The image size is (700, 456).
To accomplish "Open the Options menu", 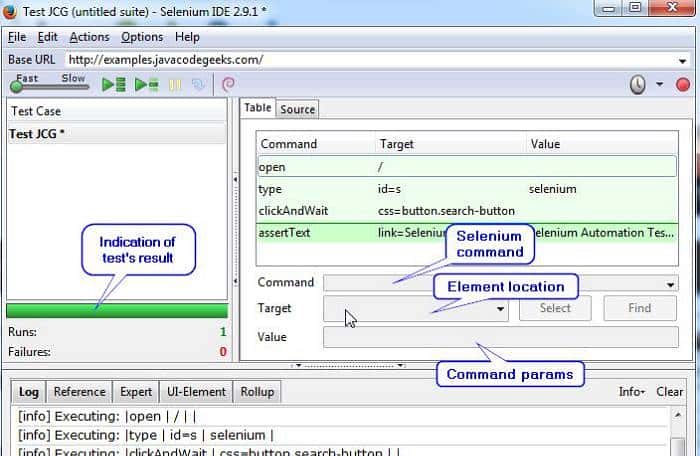I will (141, 37).
